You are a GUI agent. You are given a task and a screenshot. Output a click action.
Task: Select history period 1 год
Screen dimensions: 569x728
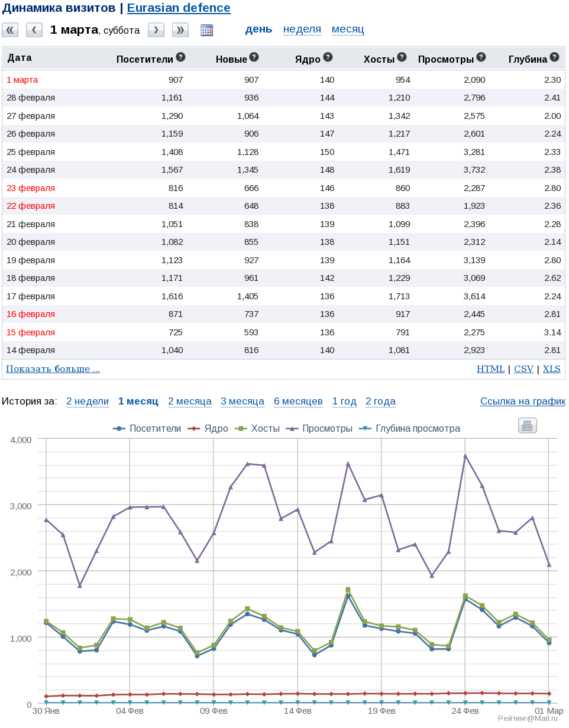pos(344,402)
